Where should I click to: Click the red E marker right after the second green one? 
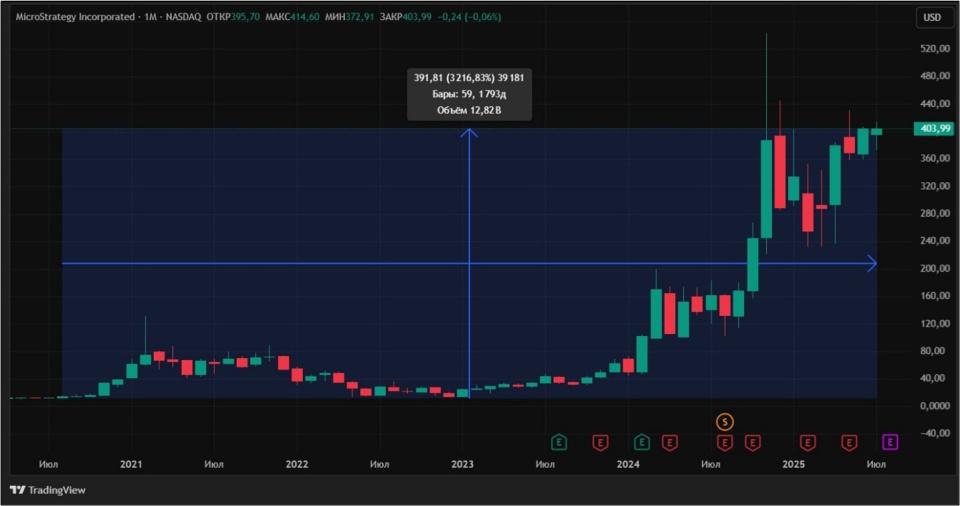click(670, 442)
